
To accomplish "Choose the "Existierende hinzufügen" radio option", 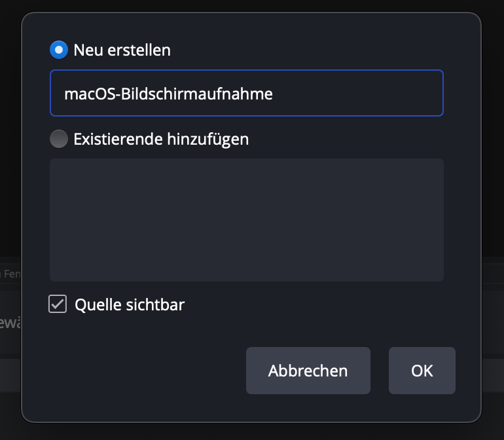I will (x=59, y=139).
